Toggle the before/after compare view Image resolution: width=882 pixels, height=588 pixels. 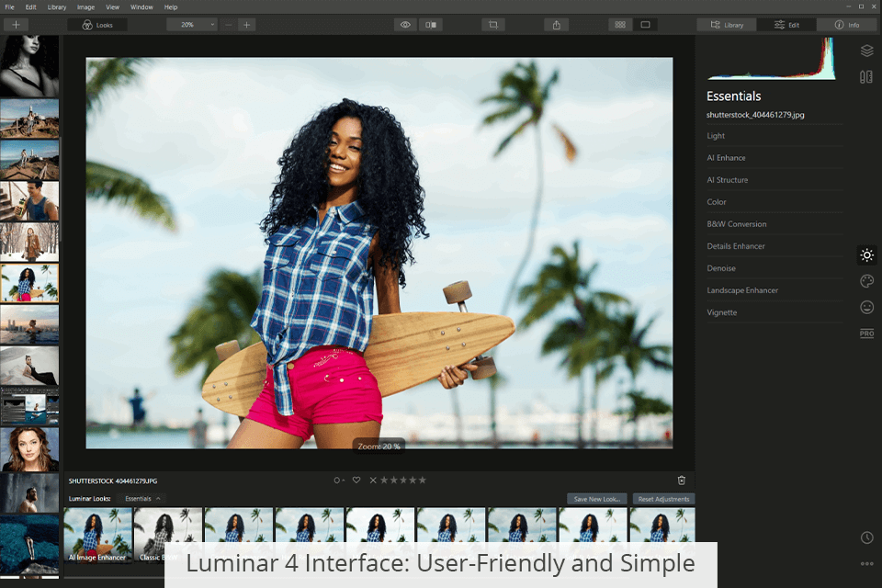click(x=431, y=25)
